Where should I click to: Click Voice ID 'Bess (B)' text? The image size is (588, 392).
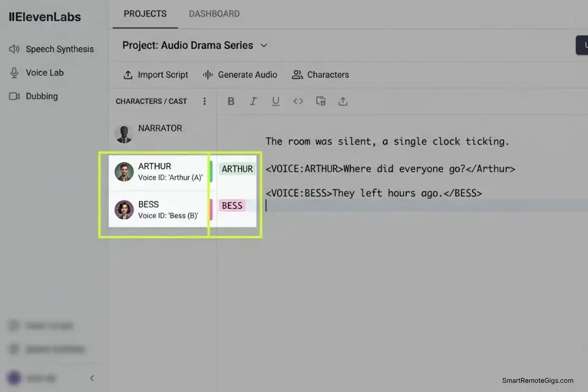tap(168, 216)
